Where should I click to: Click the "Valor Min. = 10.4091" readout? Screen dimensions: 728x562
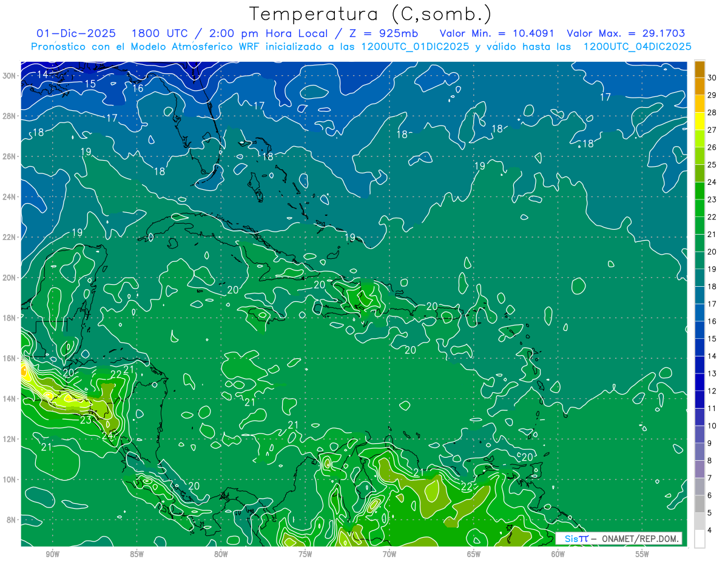tap(498, 33)
